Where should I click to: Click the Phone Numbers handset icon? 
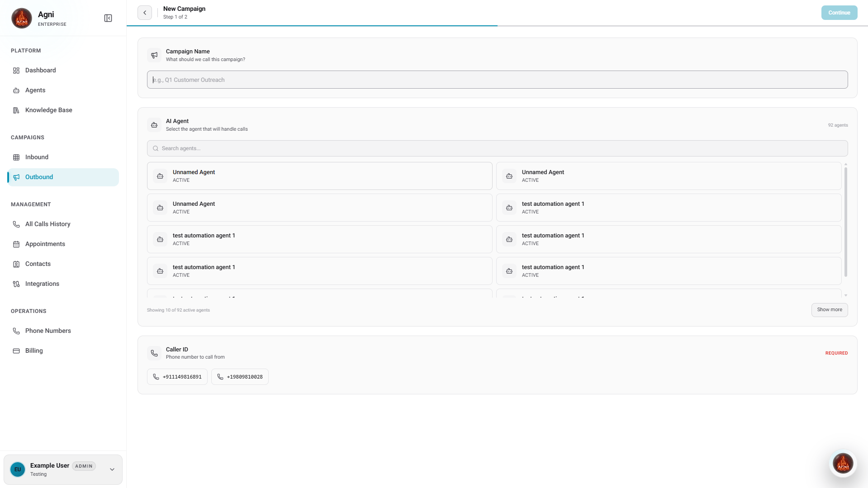click(x=16, y=331)
